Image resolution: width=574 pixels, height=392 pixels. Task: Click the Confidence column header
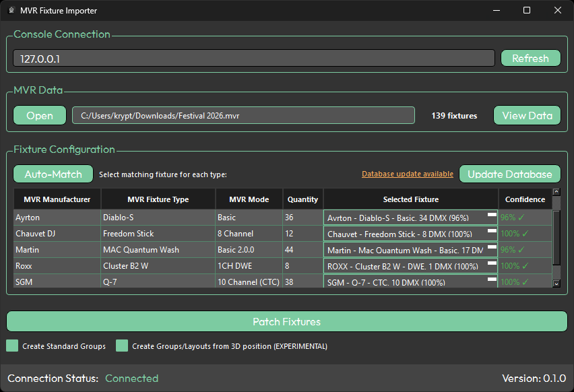(x=525, y=199)
